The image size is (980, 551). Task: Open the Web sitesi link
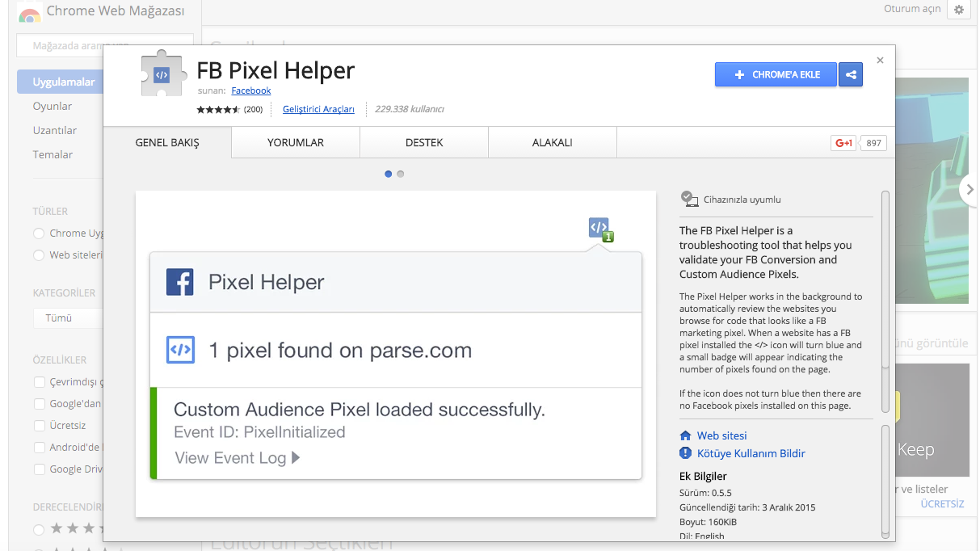pyautogui.click(x=722, y=435)
